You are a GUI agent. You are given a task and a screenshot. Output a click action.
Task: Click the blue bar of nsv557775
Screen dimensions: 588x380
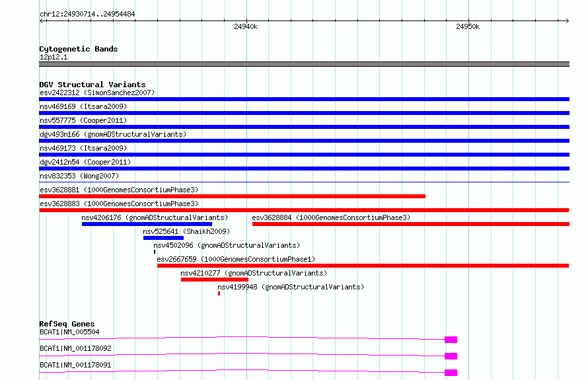pos(304,127)
